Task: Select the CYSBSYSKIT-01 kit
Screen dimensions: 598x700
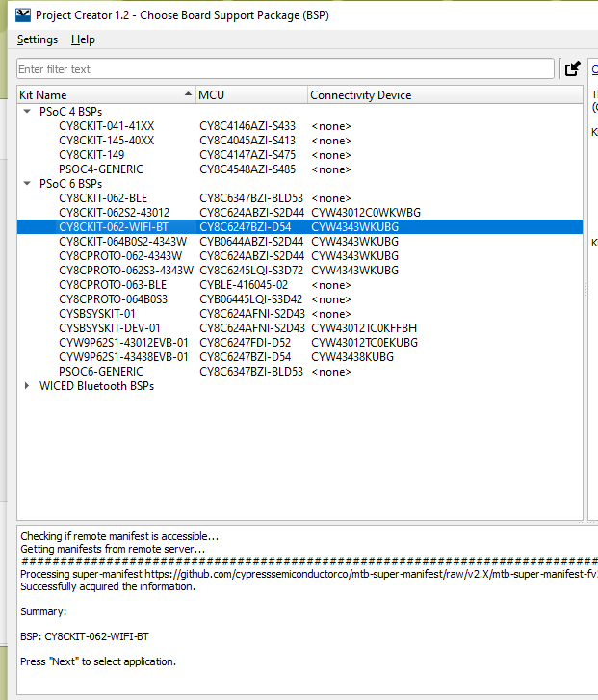Action: 97,313
